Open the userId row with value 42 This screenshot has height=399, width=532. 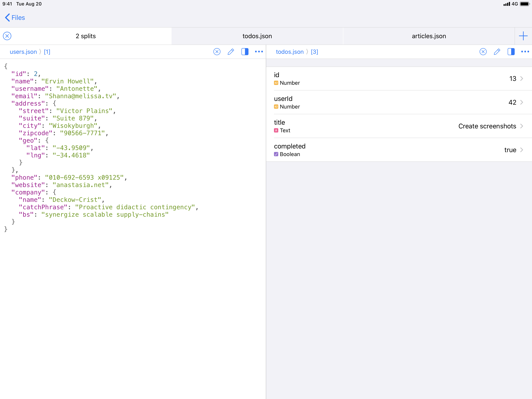[x=399, y=102]
